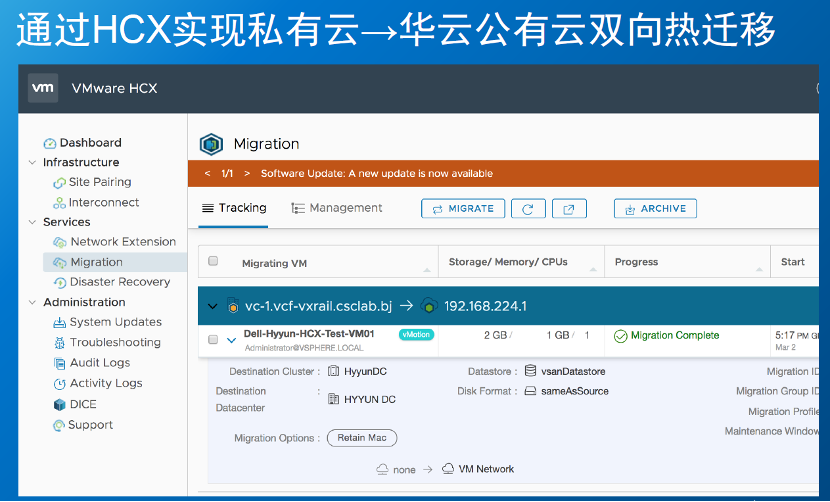Click the vsanDatastore icon

click(530, 371)
